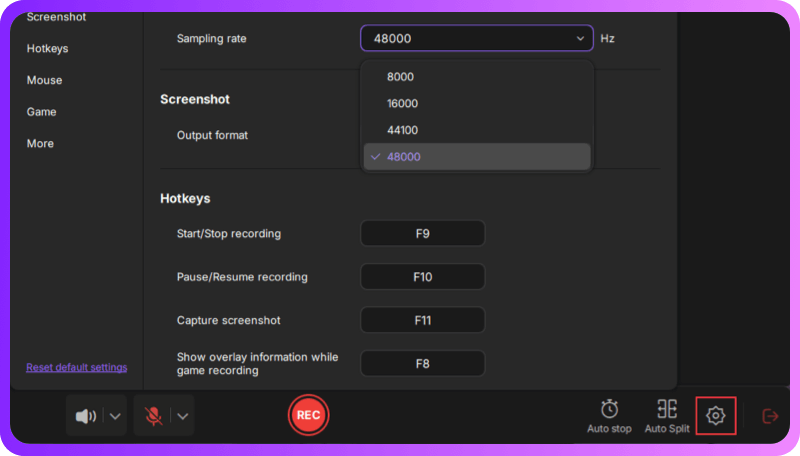Screen dimensions: 800x456
Task: Click the Start/Stop recording label
Action: coord(229,234)
